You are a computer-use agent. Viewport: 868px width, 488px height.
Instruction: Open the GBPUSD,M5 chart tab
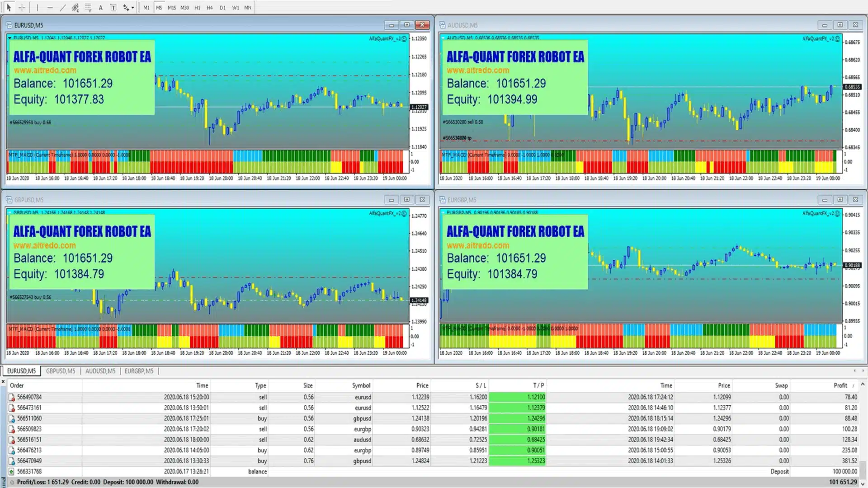[x=61, y=371]
